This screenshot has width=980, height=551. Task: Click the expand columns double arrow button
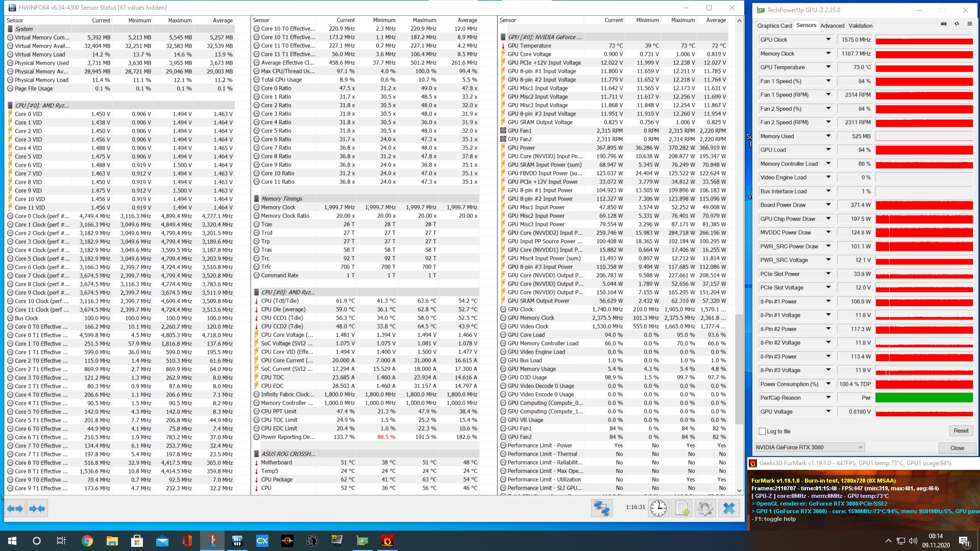[15, 508]
